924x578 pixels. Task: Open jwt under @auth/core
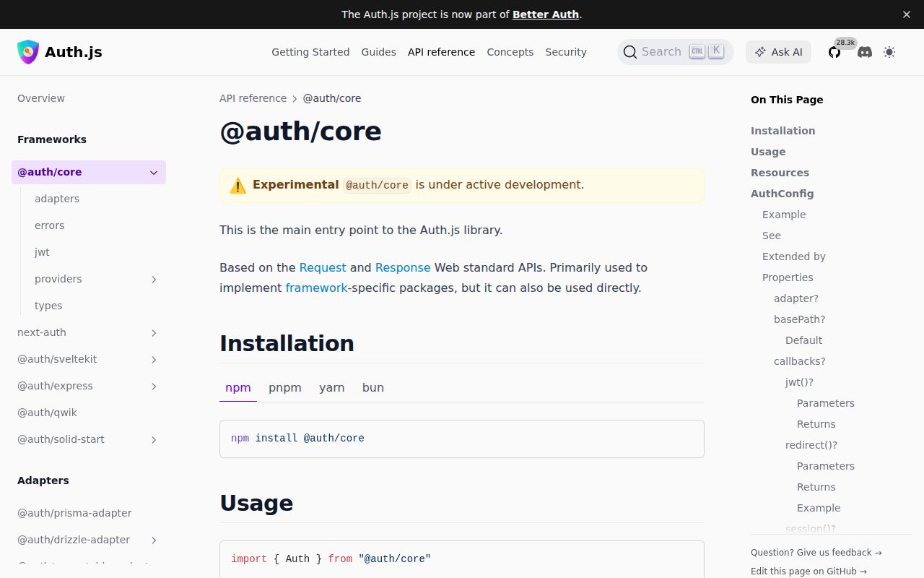pos(42,252)
